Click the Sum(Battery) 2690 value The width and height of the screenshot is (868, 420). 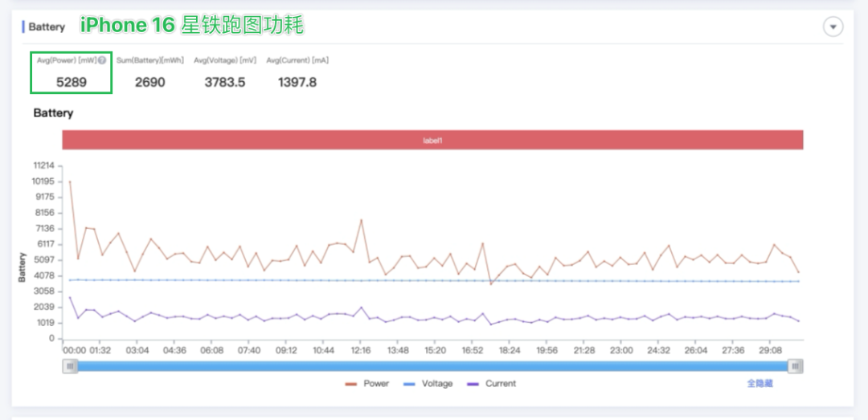click(149, 82)
